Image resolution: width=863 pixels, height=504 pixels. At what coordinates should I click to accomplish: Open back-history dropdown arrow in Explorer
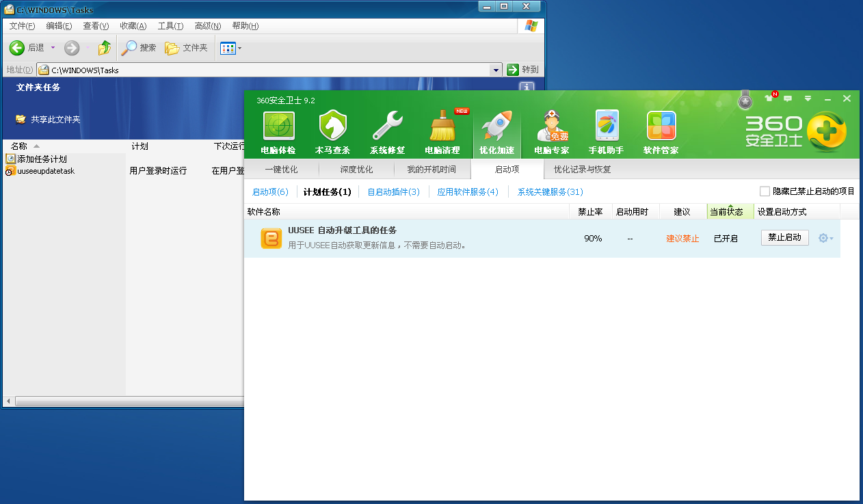coord(53,48)
